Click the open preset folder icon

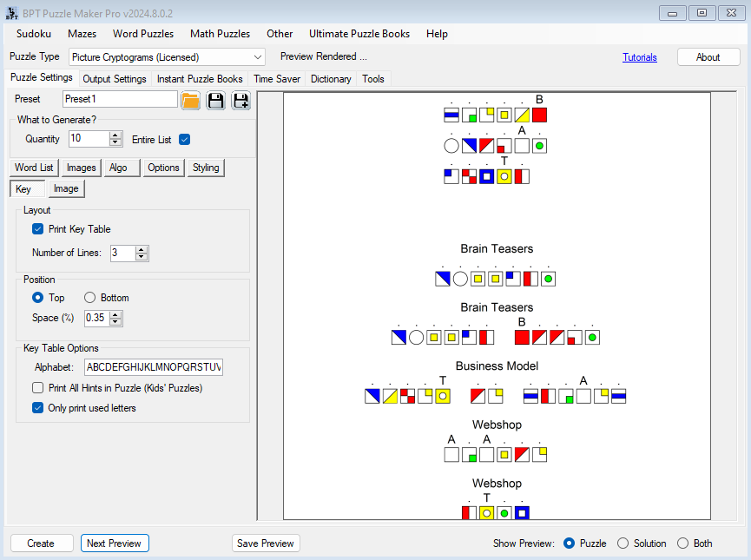coord(191,100)
